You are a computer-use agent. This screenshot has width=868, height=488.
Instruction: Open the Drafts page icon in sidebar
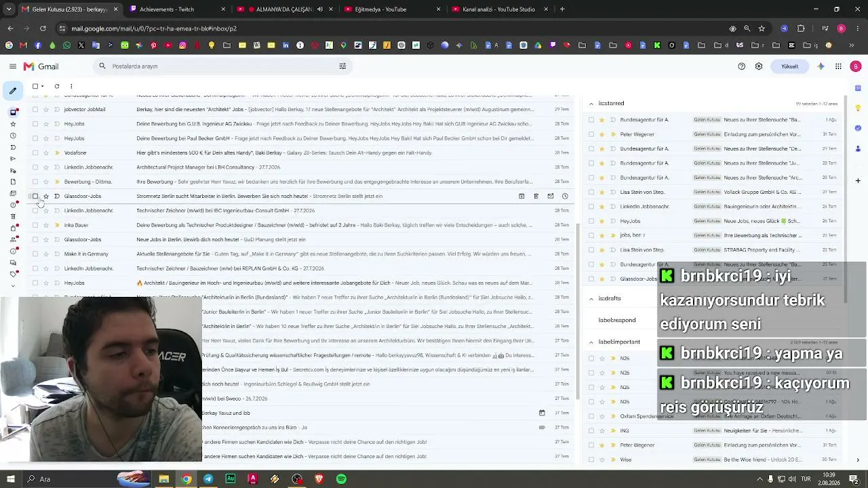(13, 182)
